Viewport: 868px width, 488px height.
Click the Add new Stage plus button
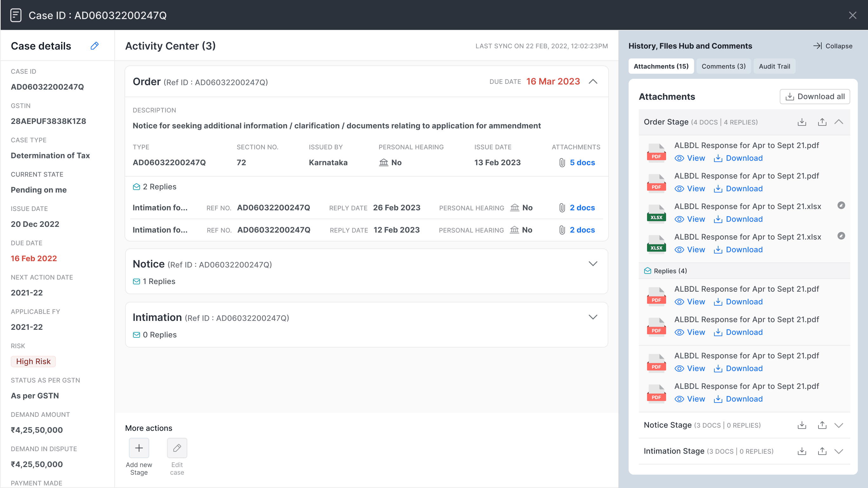coord(139,448)
